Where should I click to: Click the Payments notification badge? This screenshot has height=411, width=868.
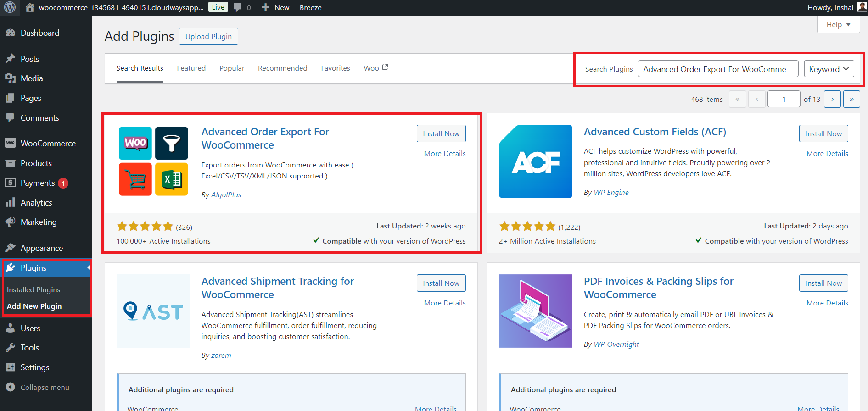coord(63,183)
